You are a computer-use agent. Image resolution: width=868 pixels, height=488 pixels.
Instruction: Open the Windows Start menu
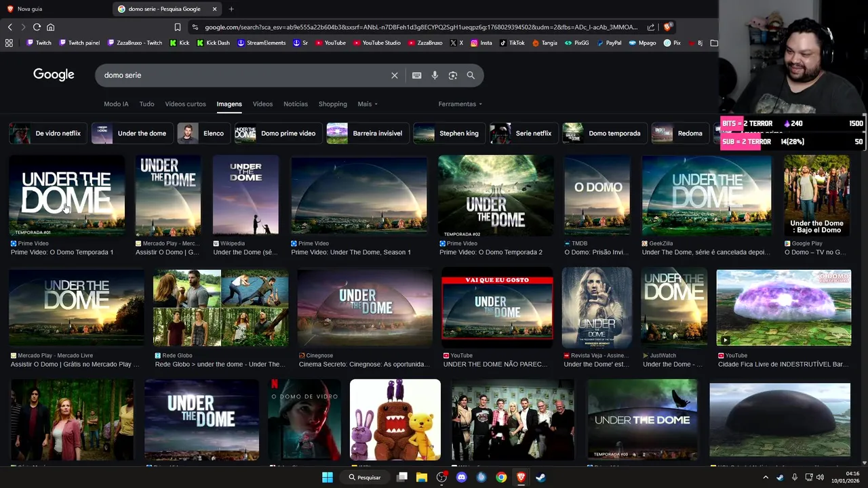(x=328, y=477)
